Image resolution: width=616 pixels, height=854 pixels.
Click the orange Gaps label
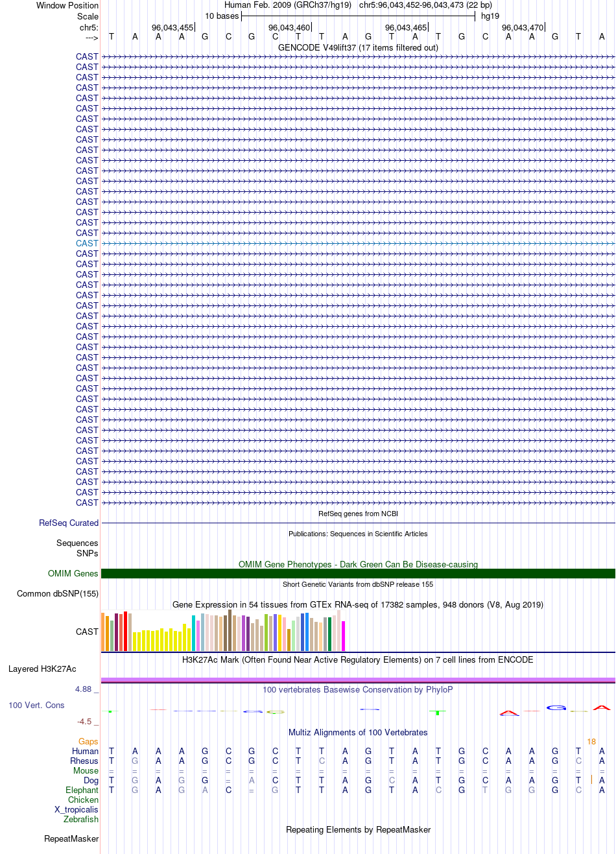click(x=88, y=741)
